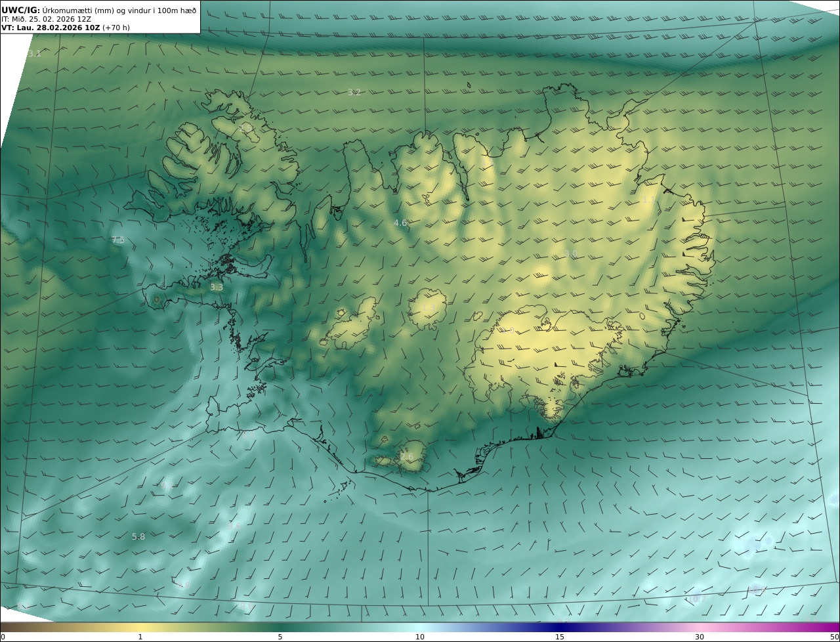Click the '30' tick label on the colorbar
Viewport: 840px width, 642px height.
[x=700, y=637]
